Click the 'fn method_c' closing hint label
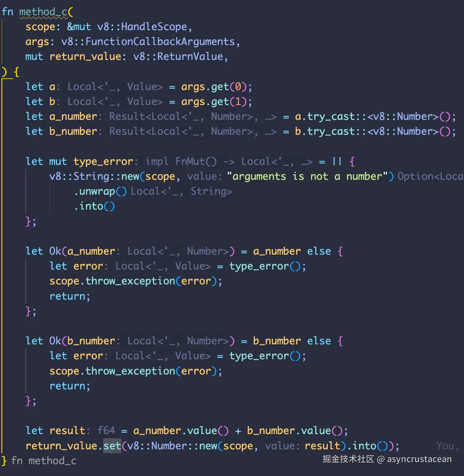The height and width of the screenshot is (476, 464). tap(44, 461)
